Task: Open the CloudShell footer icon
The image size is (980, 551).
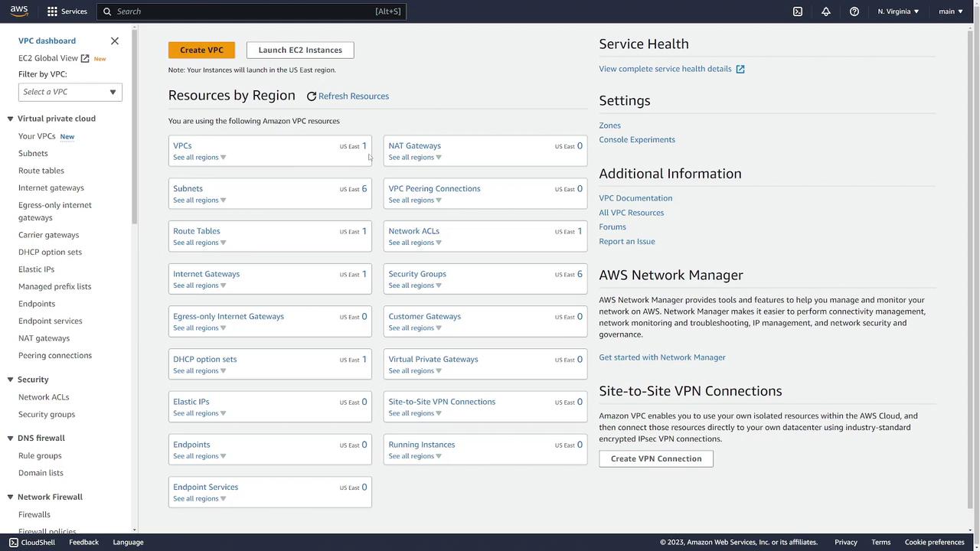Action: 14,542
